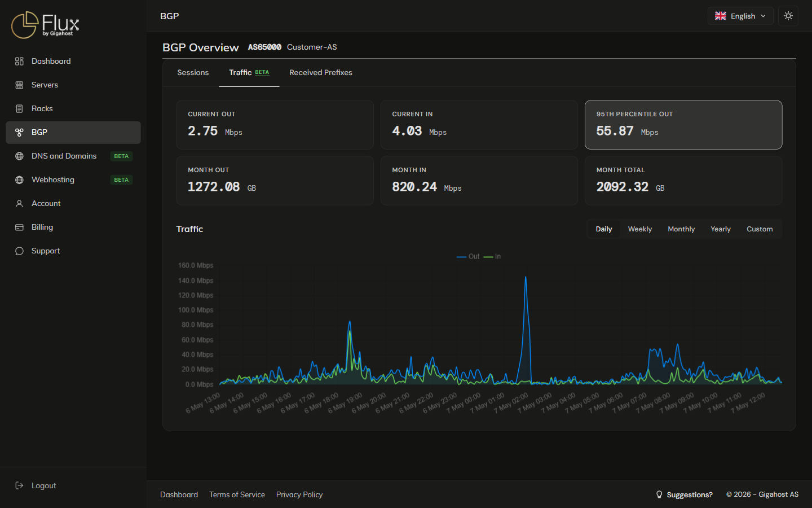
Task: Click the BETA badge beside Webhosting
Action: 121,179
